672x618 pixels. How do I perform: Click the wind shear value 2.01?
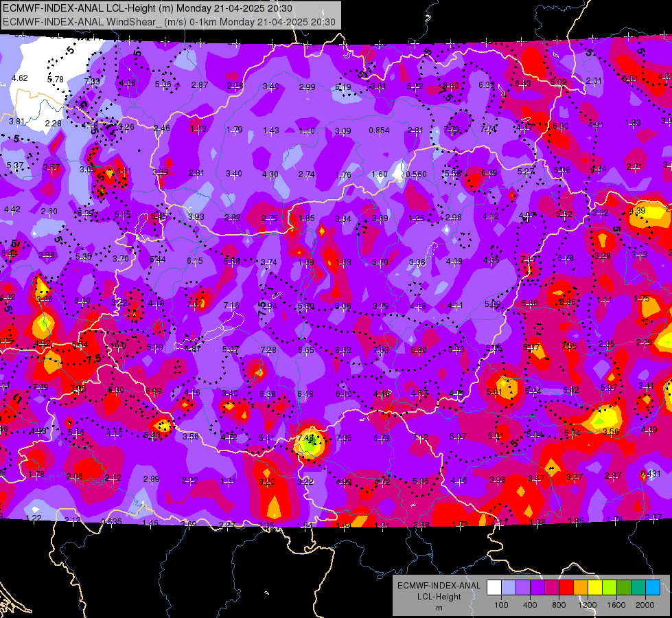pyautogui.click(x=594, y=81)
